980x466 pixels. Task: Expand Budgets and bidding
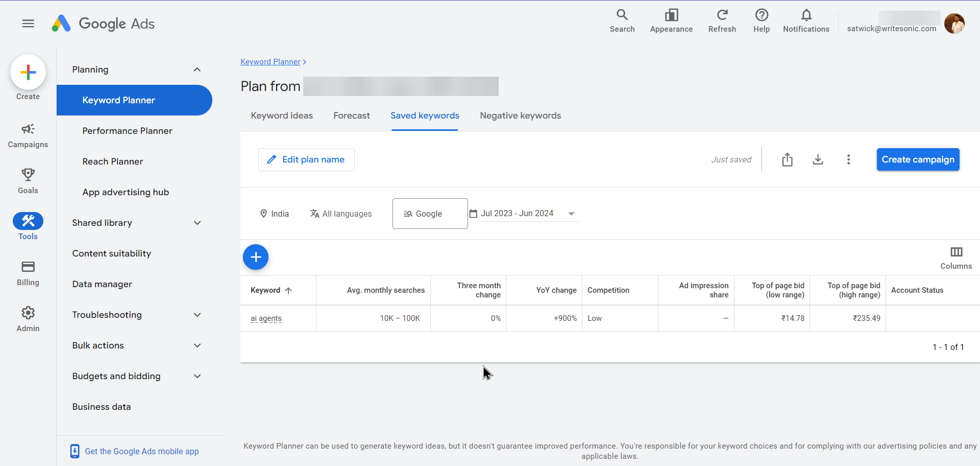[197, 376]
